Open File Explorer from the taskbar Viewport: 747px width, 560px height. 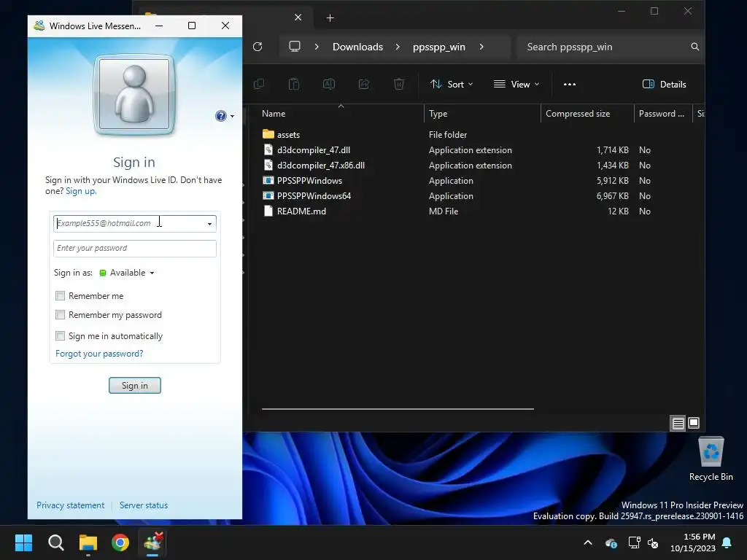(x=88, y=542)
